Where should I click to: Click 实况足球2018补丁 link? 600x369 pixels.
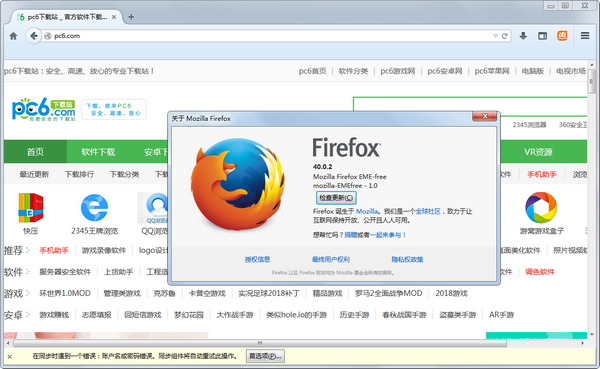point(269,293)
